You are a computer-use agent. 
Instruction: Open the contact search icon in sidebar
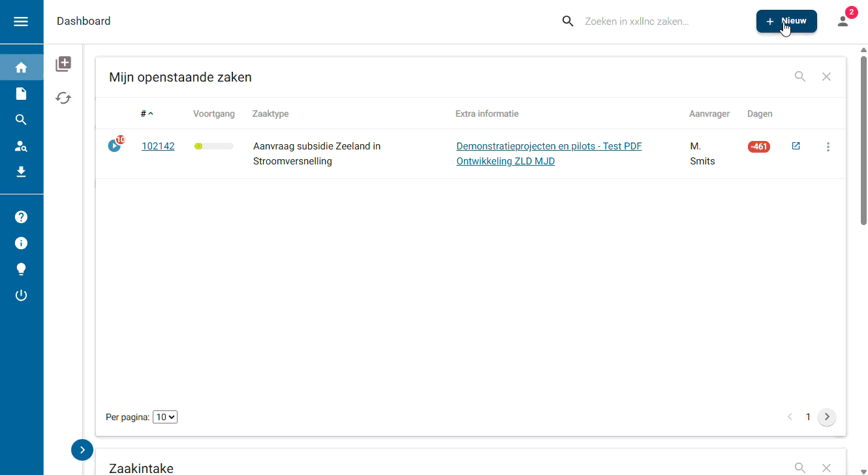(x=21, y=146)
